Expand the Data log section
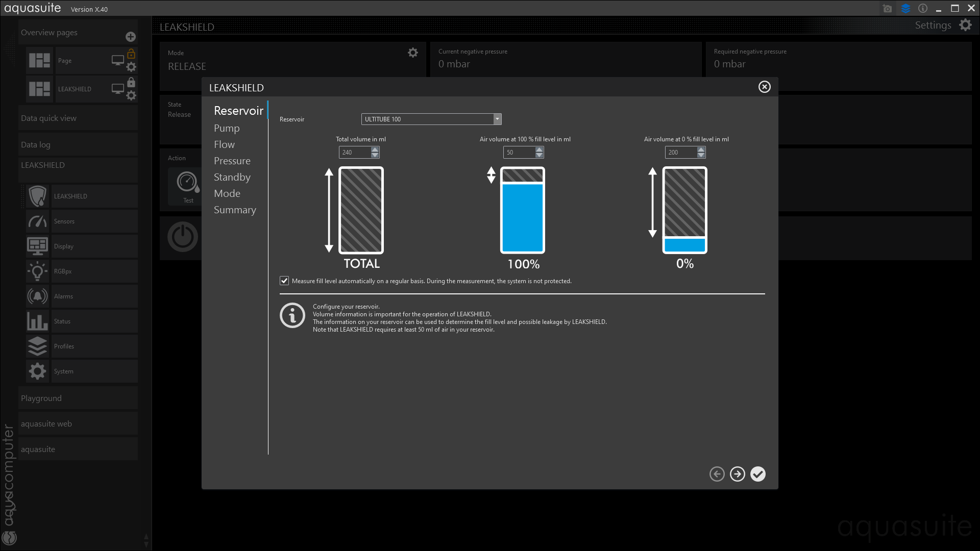980x551 pixels. point(78,145)
